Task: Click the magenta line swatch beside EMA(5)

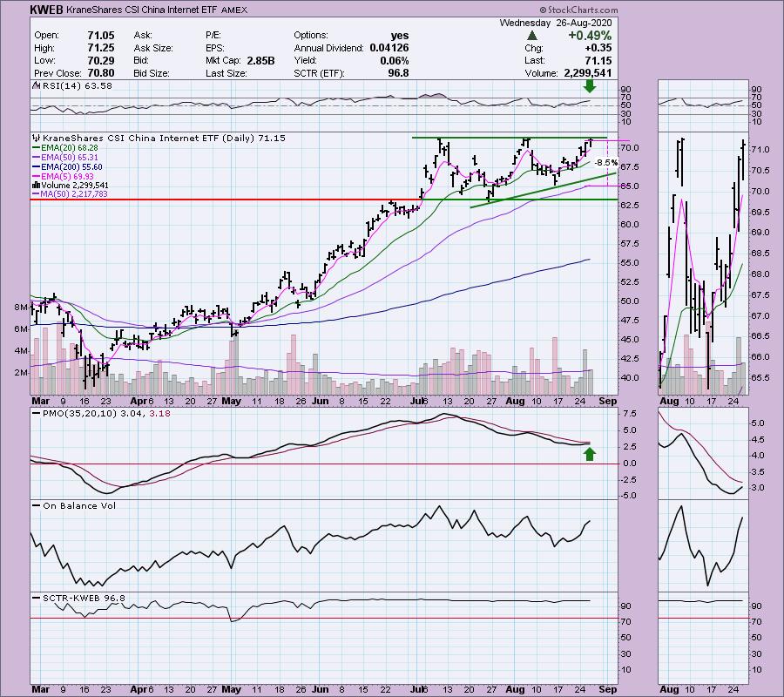Action: (36, 177)
